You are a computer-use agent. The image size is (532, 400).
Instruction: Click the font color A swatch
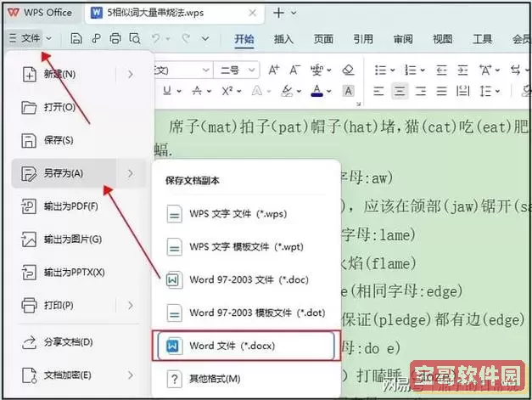coord(316,91)
